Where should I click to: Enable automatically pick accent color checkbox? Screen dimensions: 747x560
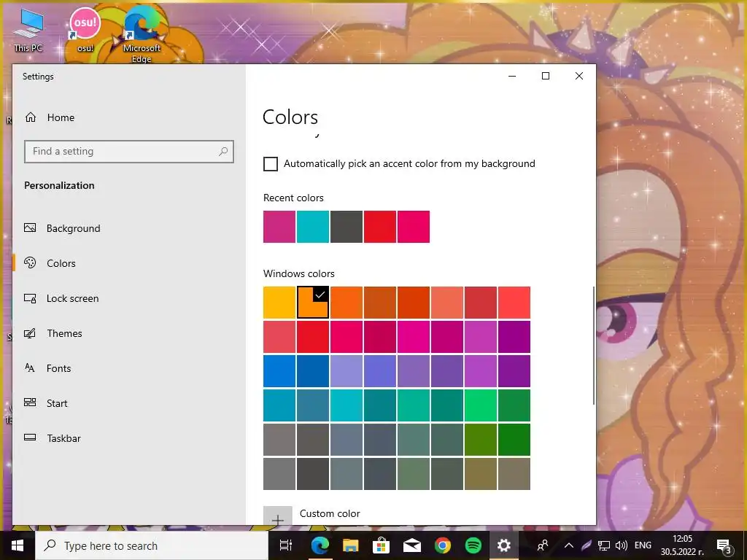point(271,164)
